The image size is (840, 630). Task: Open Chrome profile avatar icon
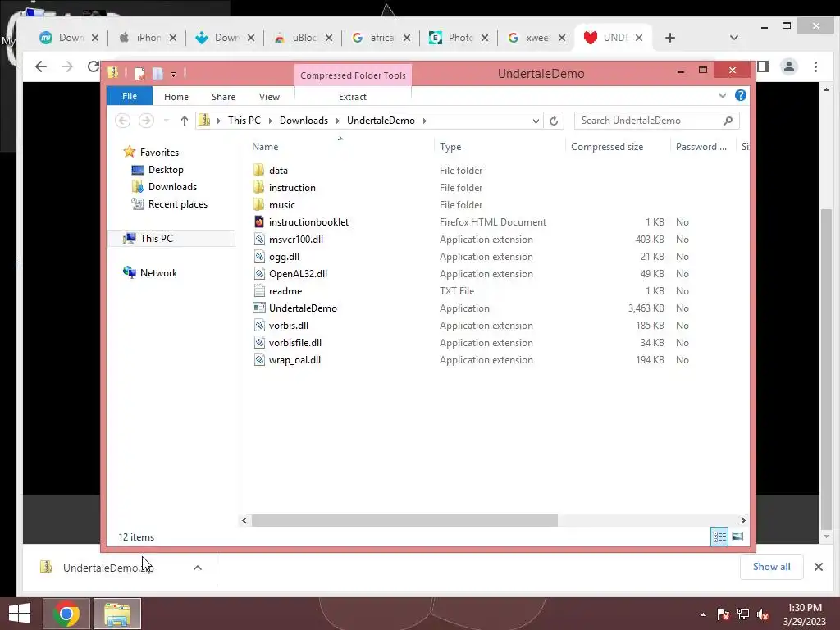[x=788, y=67]
